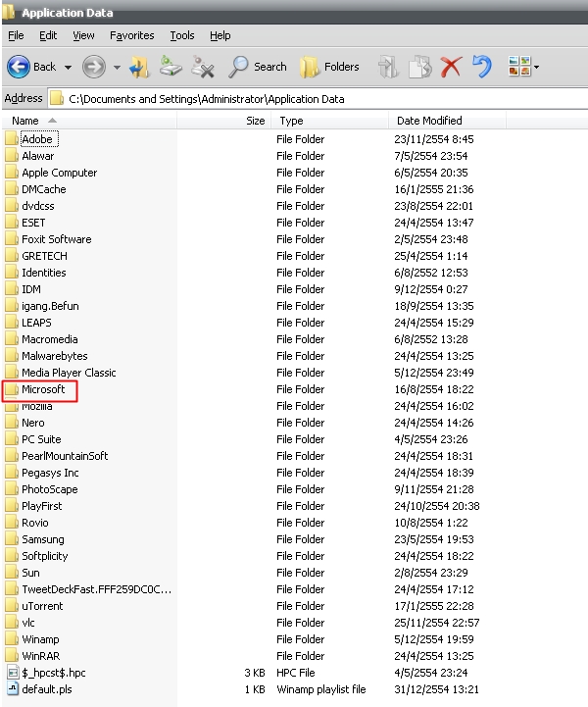Select the Nero folder icon
Image resolution: width=588 pixels, height=707 pixels.
pyautogui.click(x=12, y=423)
